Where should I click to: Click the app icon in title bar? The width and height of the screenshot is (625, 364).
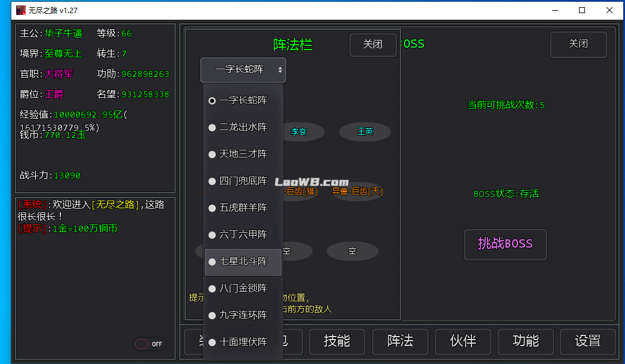tap(21, 10)
